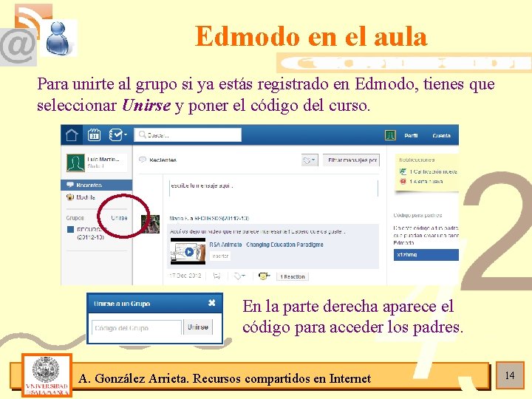Click the grade icon beside Calificación nueva
The width and height of the screenshot is (532, 399).
click(403, 171)
